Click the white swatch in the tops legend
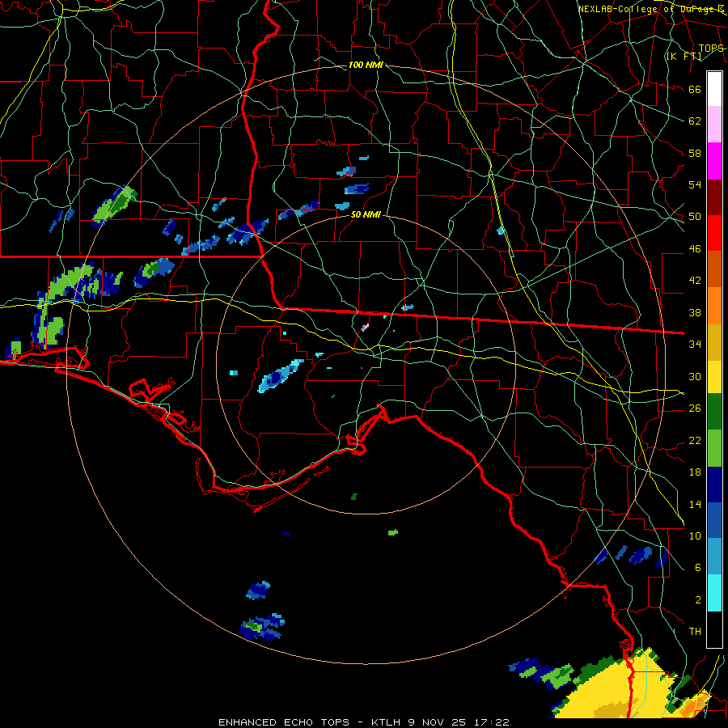The width and height of the screenshot is (728, 728). (x=714, y=89)
